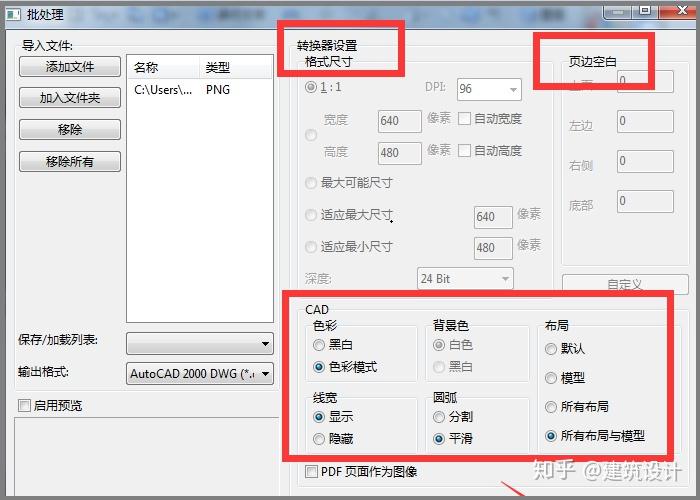Select the 所有布局 radio button

[551, 407]
